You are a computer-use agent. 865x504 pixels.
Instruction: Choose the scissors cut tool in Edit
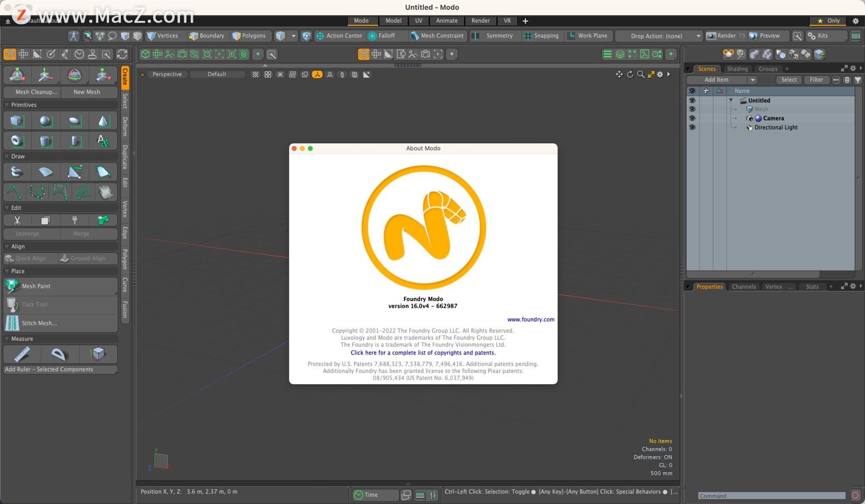(17, 220)
